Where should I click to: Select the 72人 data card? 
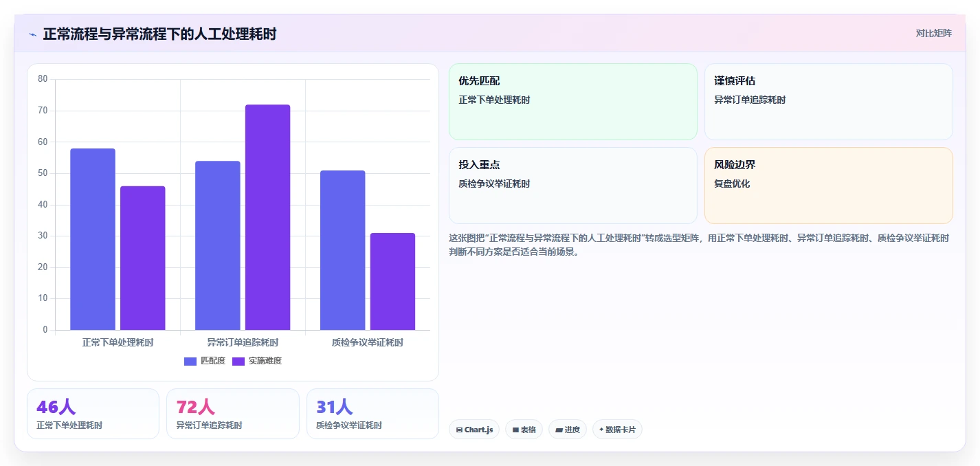(233, 414)
